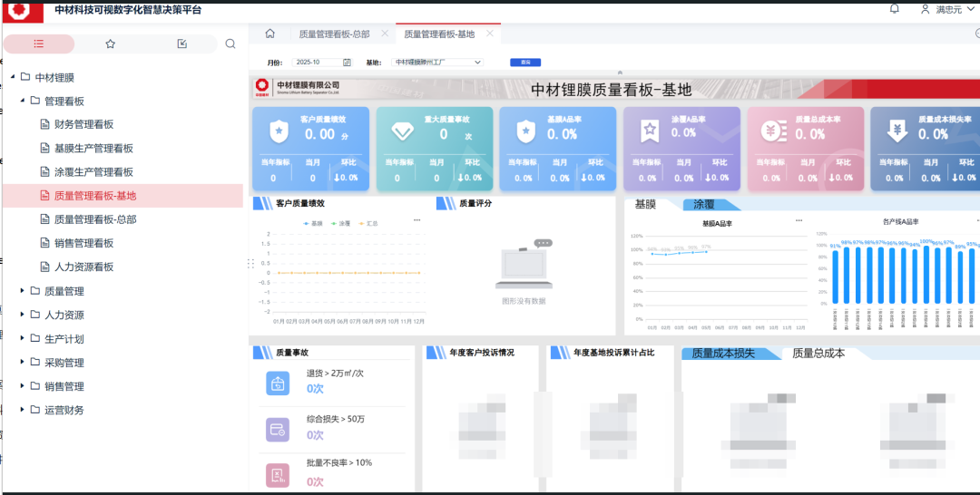Viewport: 980px width, 495px height.
Task: Expand the 满忠元 user menu arrow
Action: pos(971,10)
